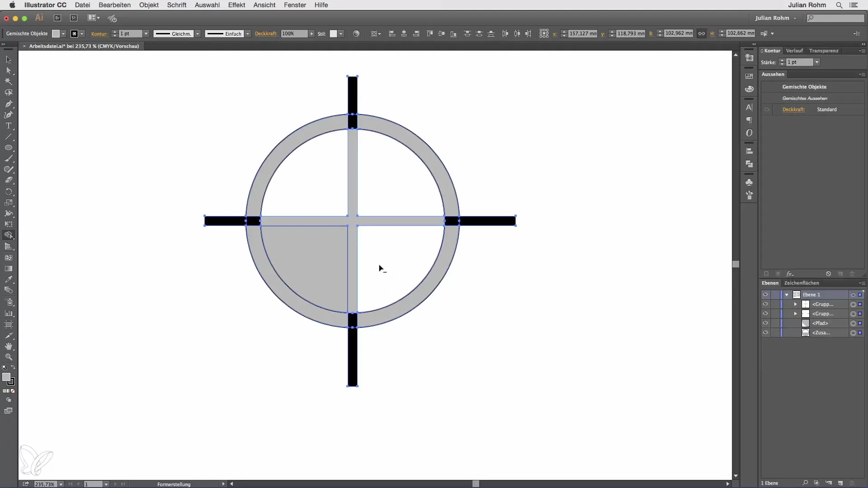Select the Column Graph tool
Viewport: 868px width, 488px height.
point(9,313)
